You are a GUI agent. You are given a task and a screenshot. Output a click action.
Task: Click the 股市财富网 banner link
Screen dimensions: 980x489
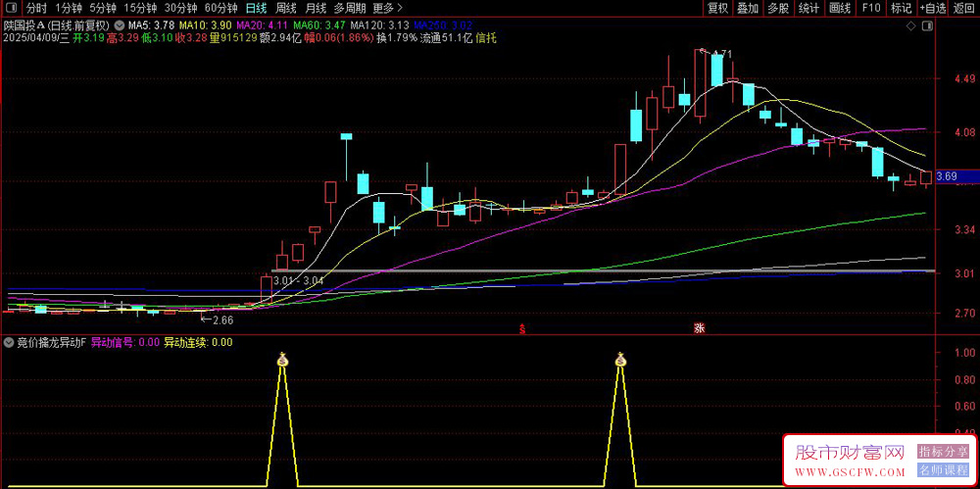[850, 452]
